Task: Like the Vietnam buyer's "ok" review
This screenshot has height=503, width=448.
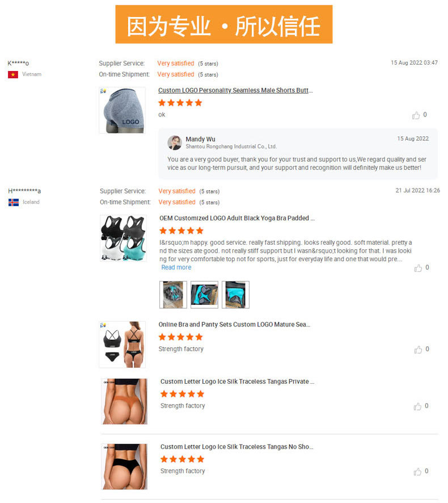Action: click(x=416, y=115)
